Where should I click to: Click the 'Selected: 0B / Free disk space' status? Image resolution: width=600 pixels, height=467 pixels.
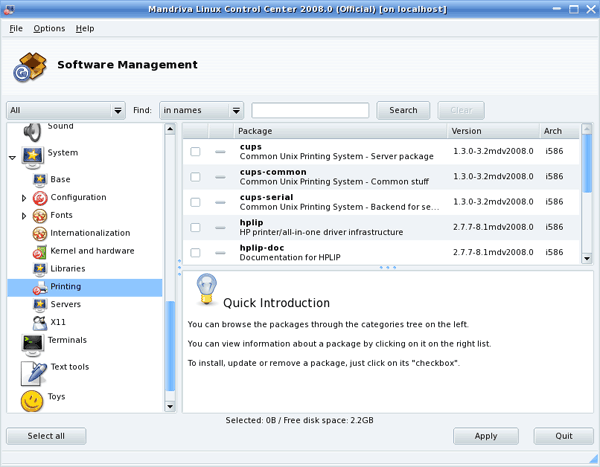tap(299, 420)
